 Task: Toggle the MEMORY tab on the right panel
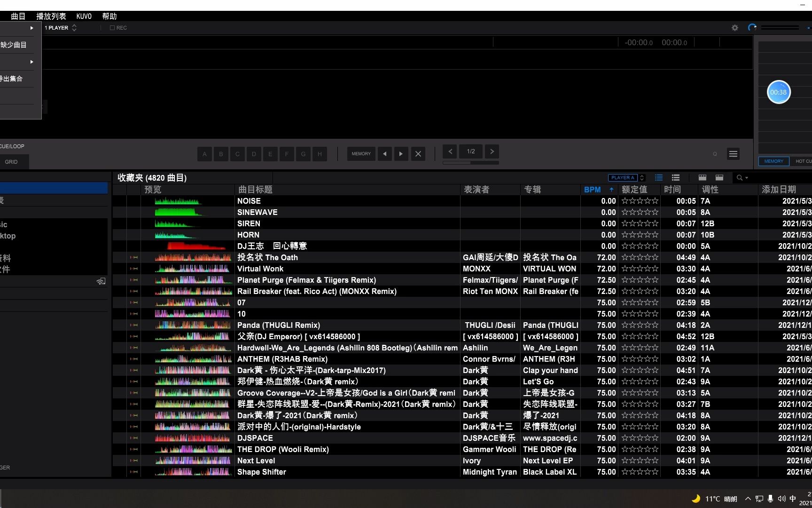[773, 161]
